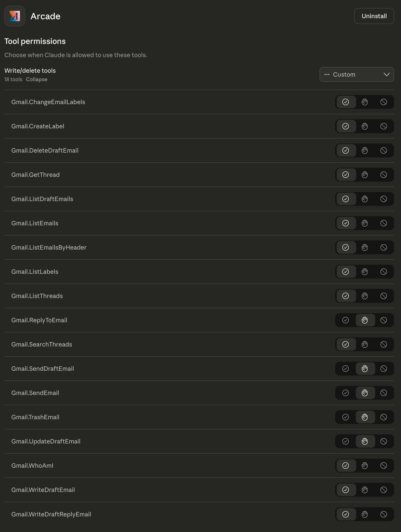Screen dimensions: 401x532
Task: Enable ask mode for Gmail.GetThread
Action: pos(365,175)
